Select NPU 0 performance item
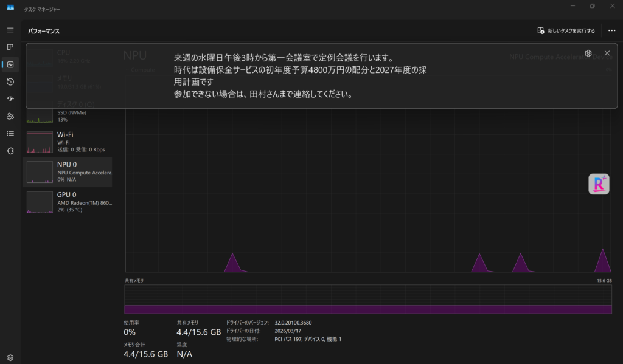 pos(68,172)
